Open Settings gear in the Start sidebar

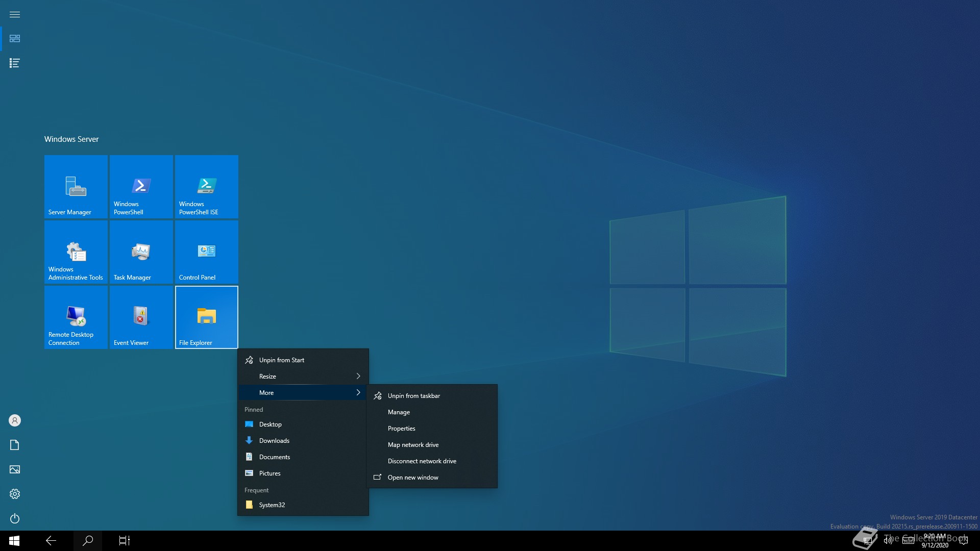click(x=15, y=494)
